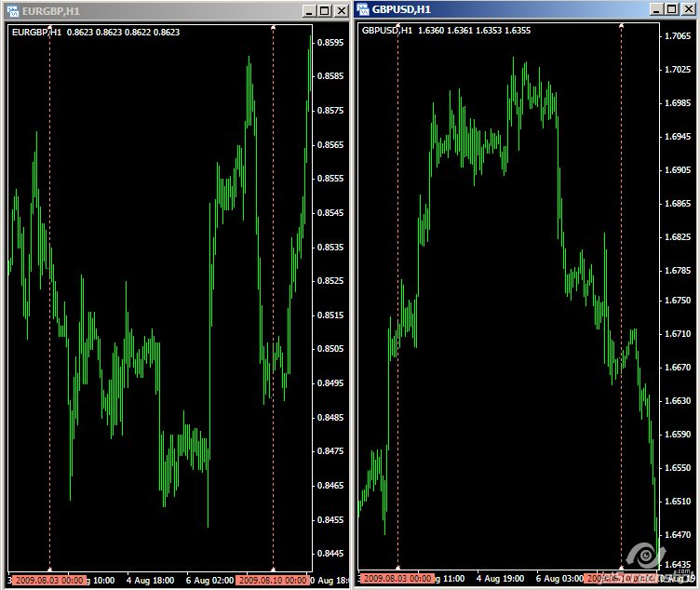The height and width of the screenshot is (590, 700).
Task: Click the 0.8505 price level on EURGBP scale
Action: click(330, 349)
